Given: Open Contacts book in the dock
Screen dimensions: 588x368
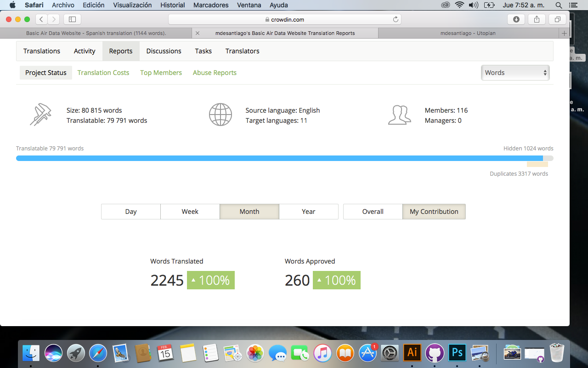Looking at the screenshot, I should click(x=143, y=353).
